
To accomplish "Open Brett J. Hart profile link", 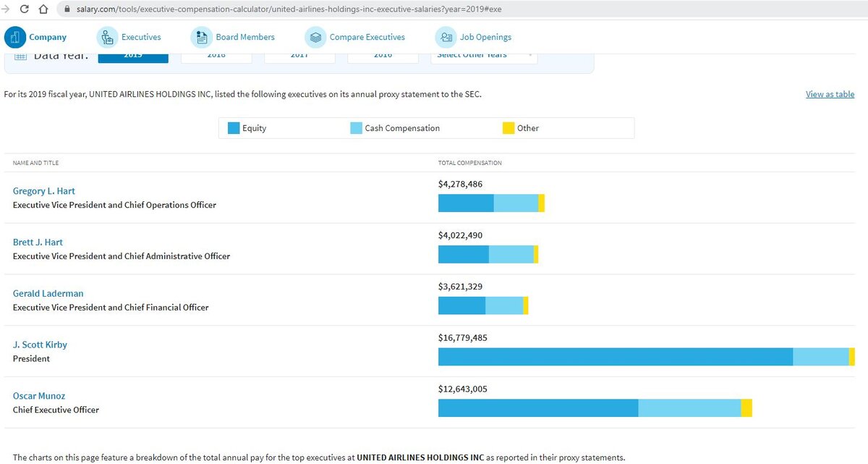I will coord(38,242).
